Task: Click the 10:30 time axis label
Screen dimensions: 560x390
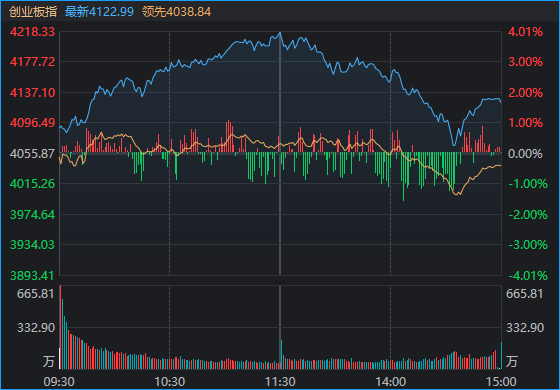Action: (x=170, y=382)
